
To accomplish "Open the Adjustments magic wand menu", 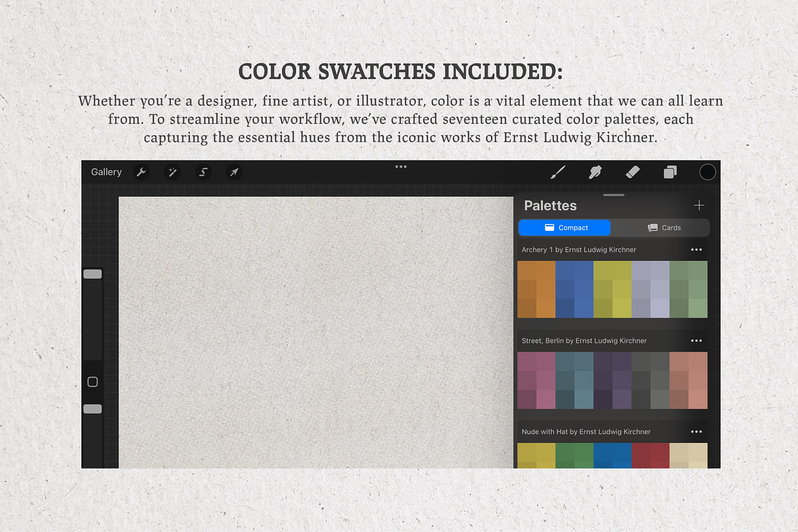I will coord(172,172).
